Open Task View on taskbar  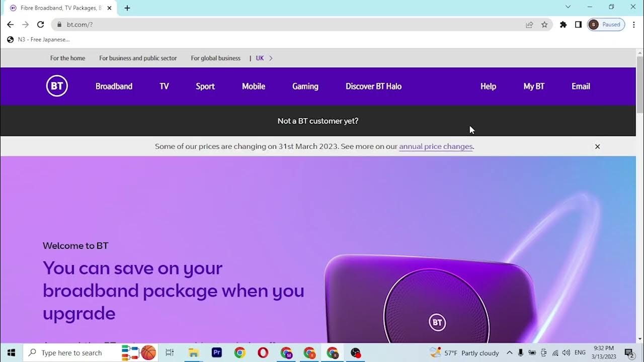pyautogui.click(x=170, y=353)
